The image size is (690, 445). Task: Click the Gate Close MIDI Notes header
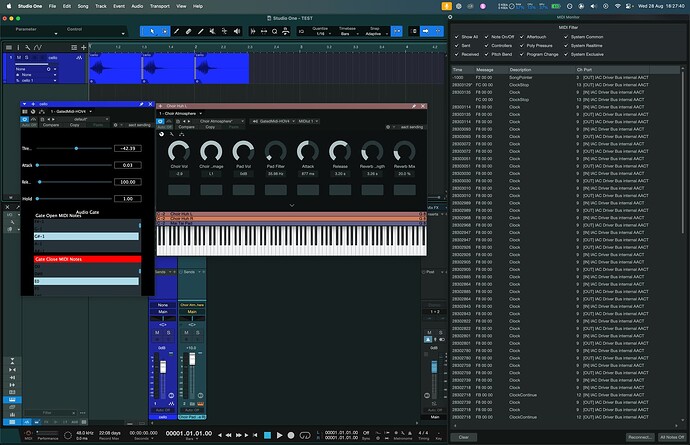coord(88,259)
